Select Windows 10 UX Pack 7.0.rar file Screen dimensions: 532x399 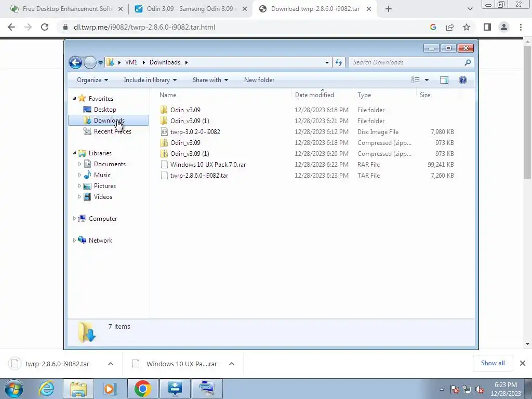pos(208,165)
